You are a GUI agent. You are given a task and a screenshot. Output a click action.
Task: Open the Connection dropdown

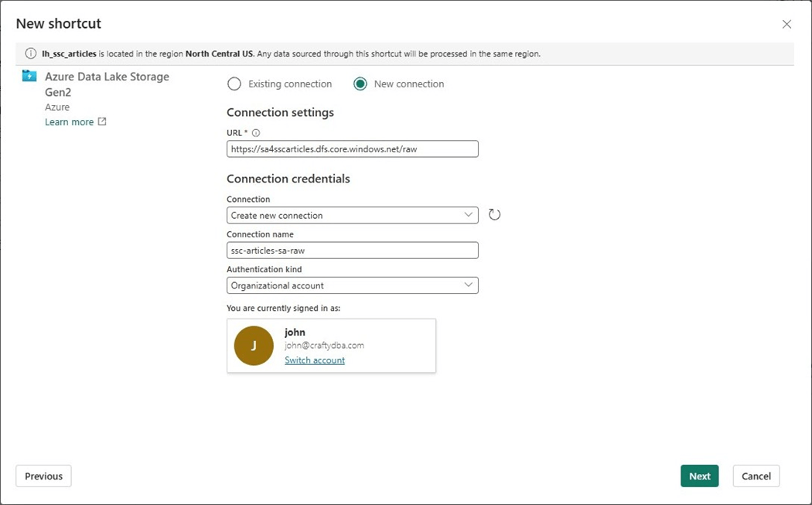click(x=353, y=215)
